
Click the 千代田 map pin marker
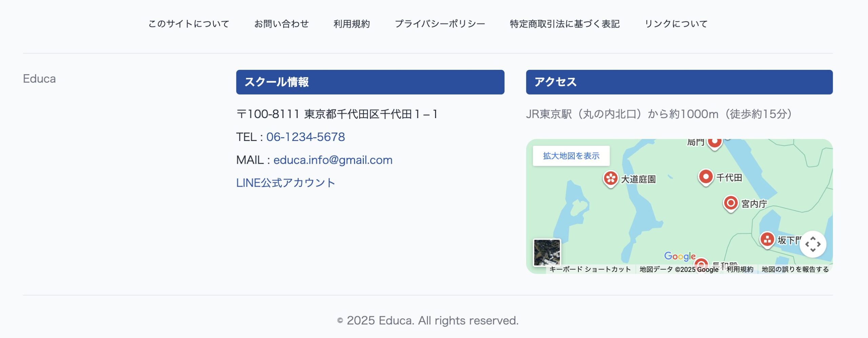(x=706, y=177)
